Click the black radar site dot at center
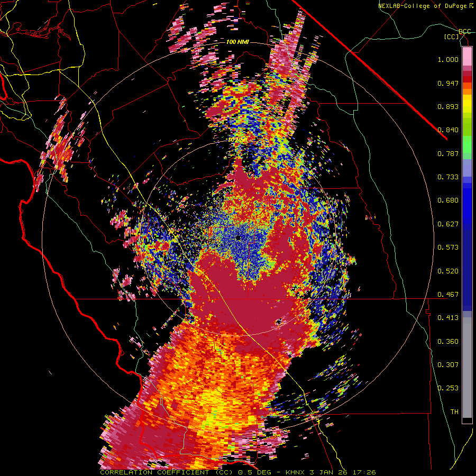 (238, 237)
